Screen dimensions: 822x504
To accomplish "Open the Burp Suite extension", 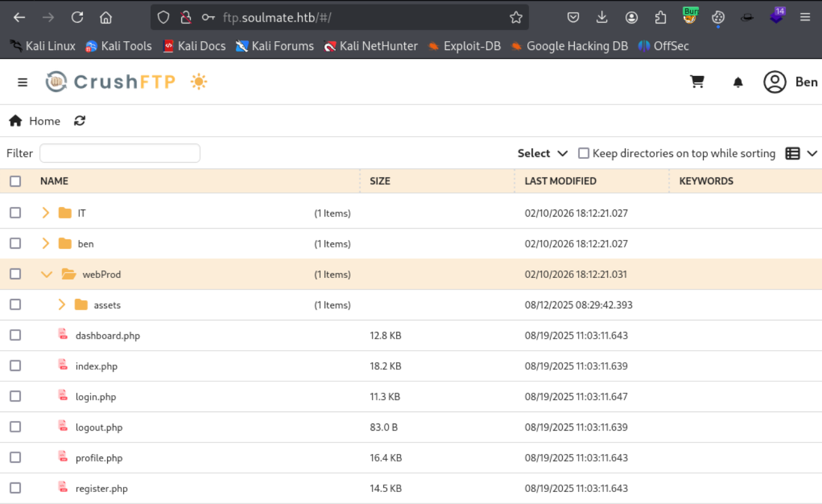I will 690,17.
